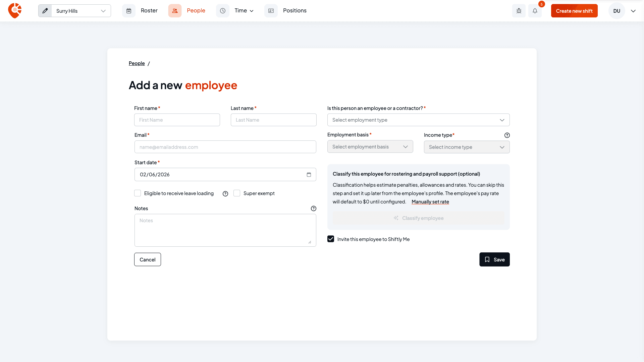
Task: Open the Surry Hills location dropdown
Action: click(81, 11)
